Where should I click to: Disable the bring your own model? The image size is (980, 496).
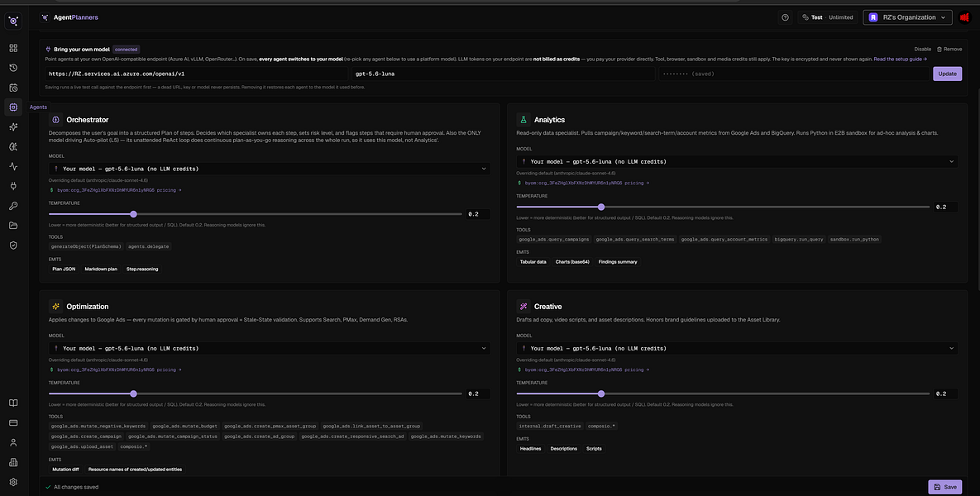coord(922,49)
